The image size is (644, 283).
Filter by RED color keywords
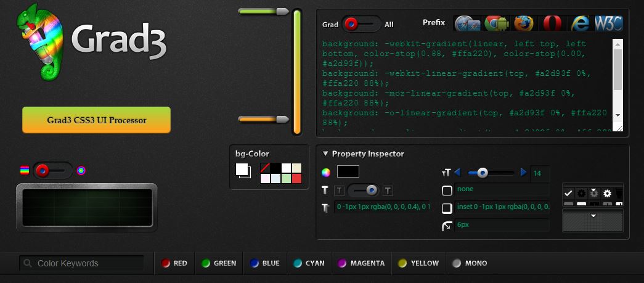174,263
